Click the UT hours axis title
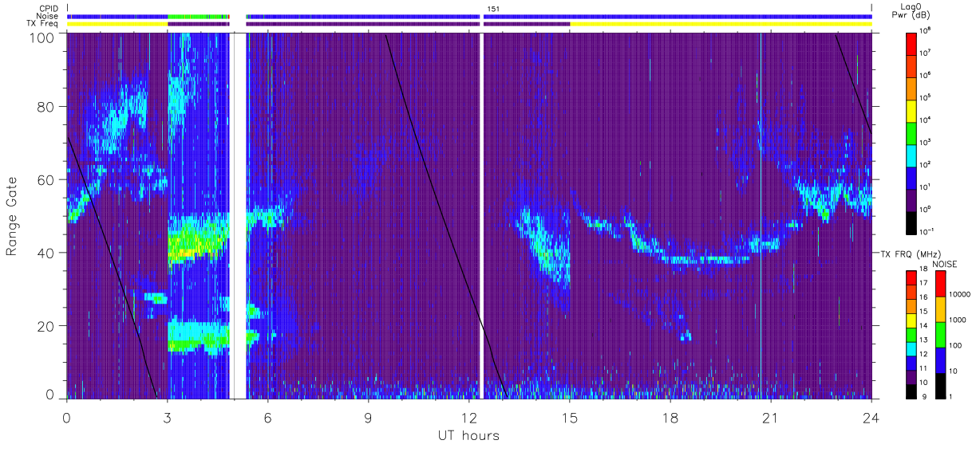This screenshot has height=452, width=980. coord(468,436)
